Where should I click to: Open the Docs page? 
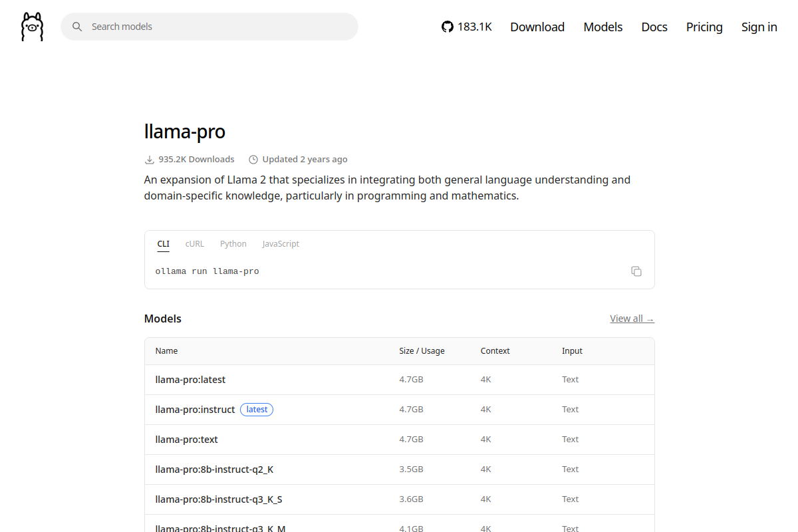[654, 27]
